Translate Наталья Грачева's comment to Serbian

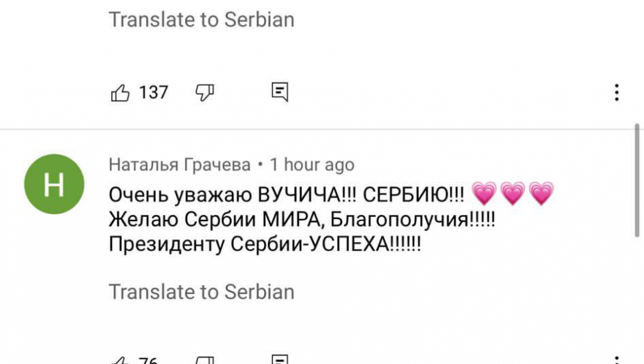pyautogui.click(x=201, y=292)
